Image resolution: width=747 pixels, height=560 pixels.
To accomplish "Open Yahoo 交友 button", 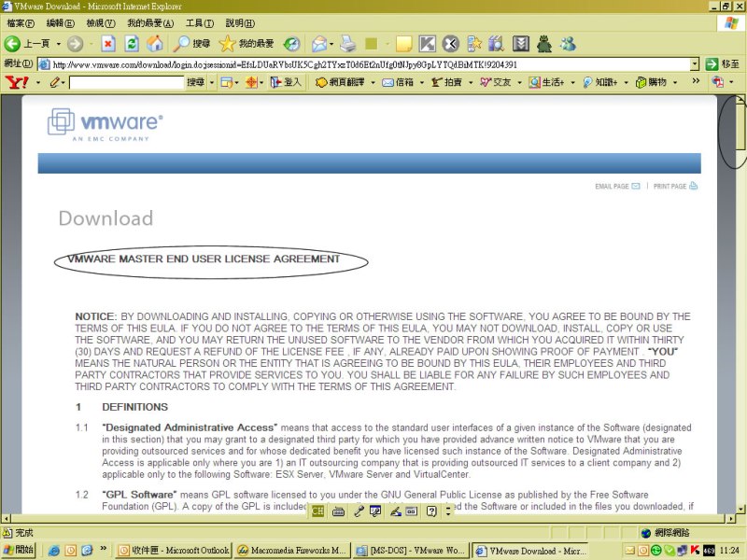I will coord(496,82).
